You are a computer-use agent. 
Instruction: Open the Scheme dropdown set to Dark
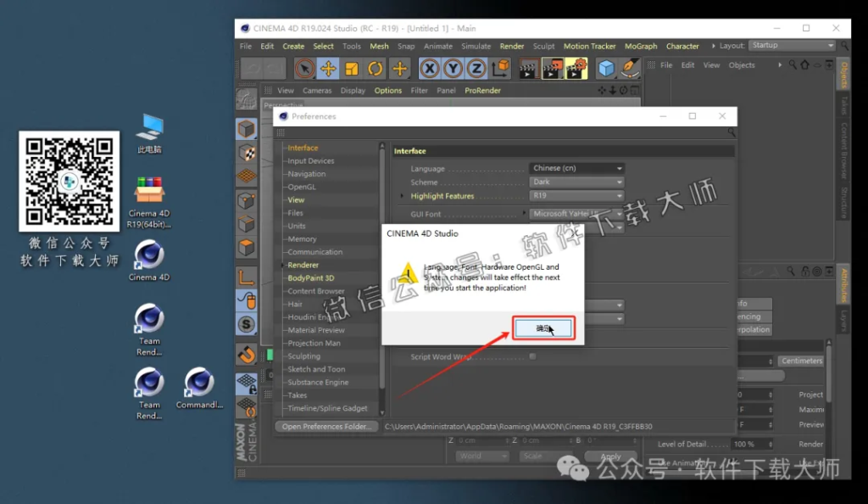click(576, 182)
